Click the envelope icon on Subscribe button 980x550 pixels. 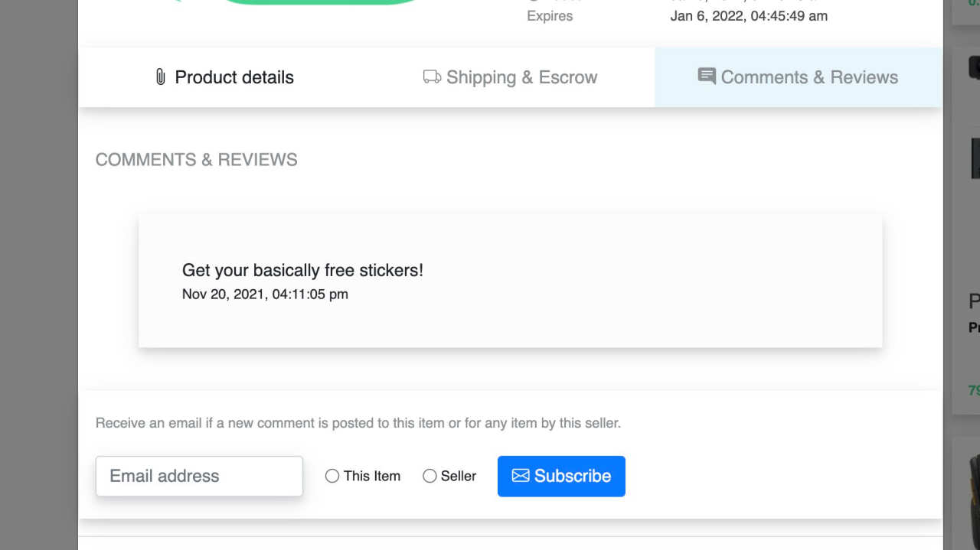click(521, 476)
